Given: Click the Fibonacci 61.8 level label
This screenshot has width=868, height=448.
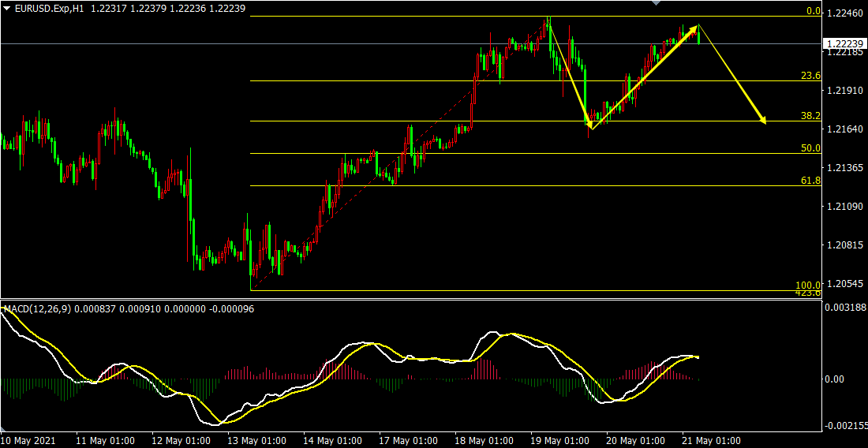Looking at the screenshot, I should point(810,181).
